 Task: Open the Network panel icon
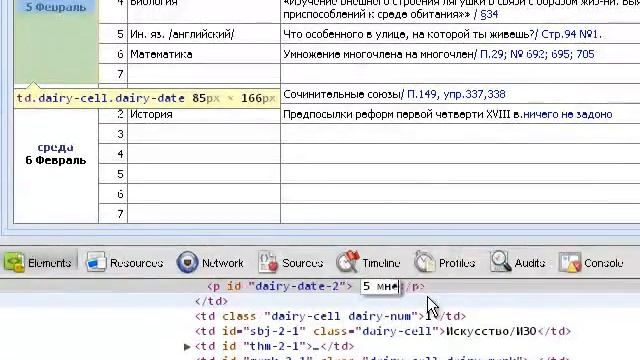(x=187, y=262)
